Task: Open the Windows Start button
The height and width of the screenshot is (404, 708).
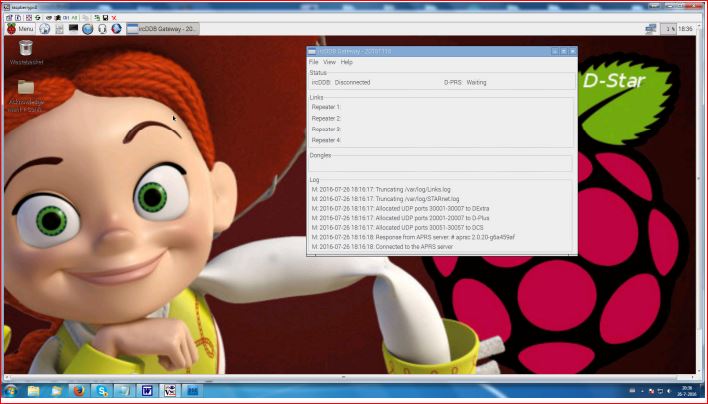Action: click(x=11, y=390)
